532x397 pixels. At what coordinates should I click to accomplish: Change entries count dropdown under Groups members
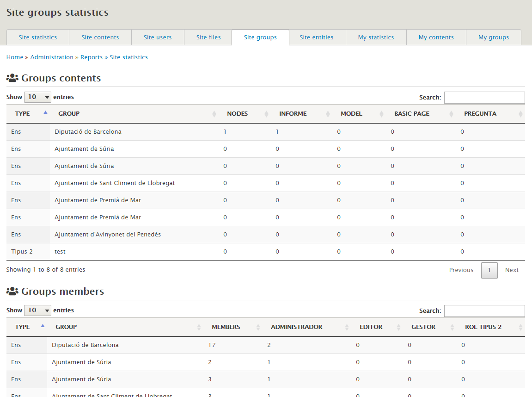pyautogui.click(x=37, y=310)
